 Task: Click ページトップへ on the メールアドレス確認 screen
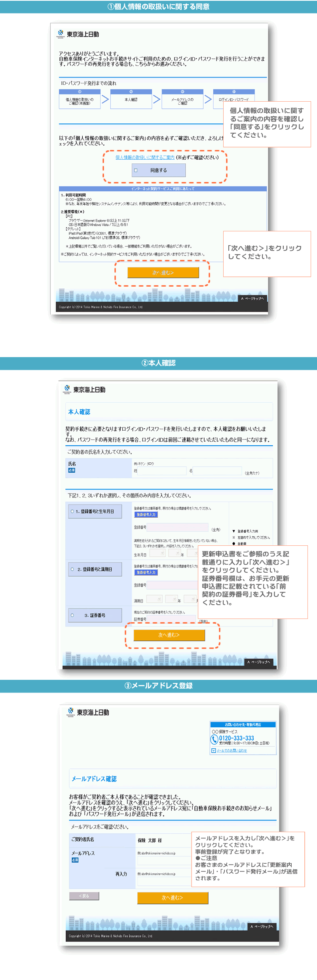pos(262,926)
